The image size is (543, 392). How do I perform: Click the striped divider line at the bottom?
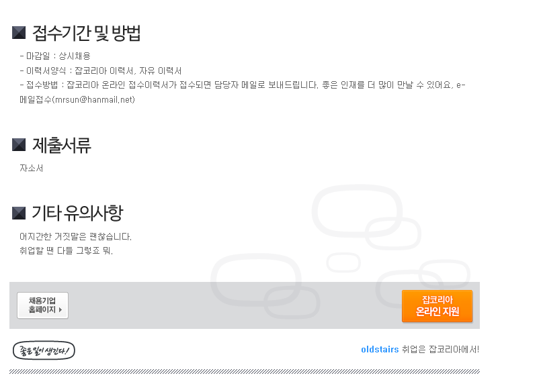245,372
